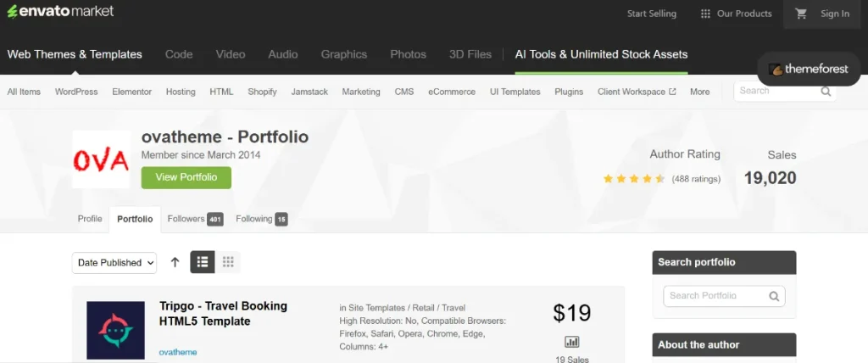Open the 3D Files category

coord(470,54)
